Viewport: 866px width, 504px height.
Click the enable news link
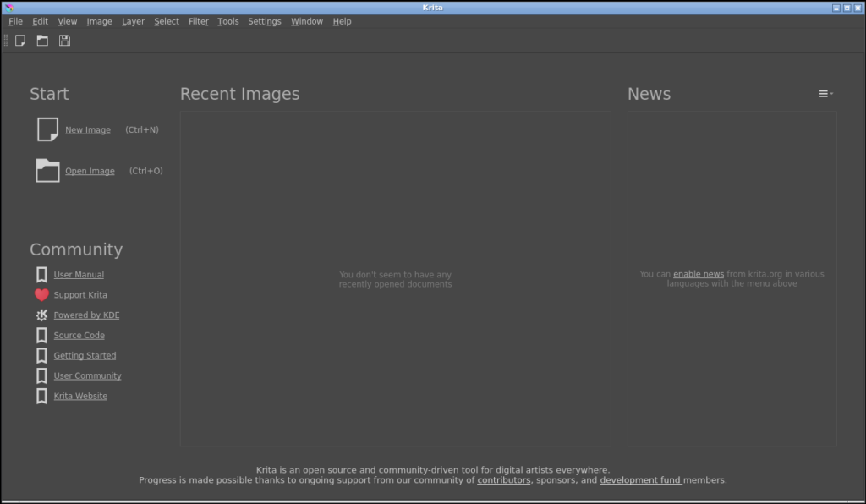point(698,274)
